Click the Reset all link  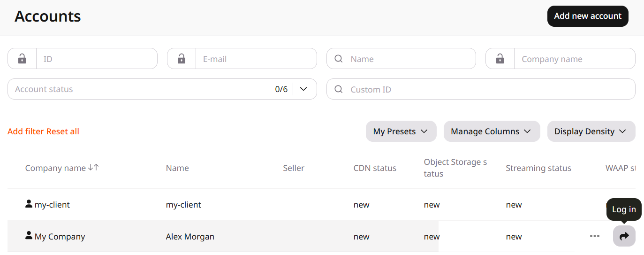click(x=63, y=131)
